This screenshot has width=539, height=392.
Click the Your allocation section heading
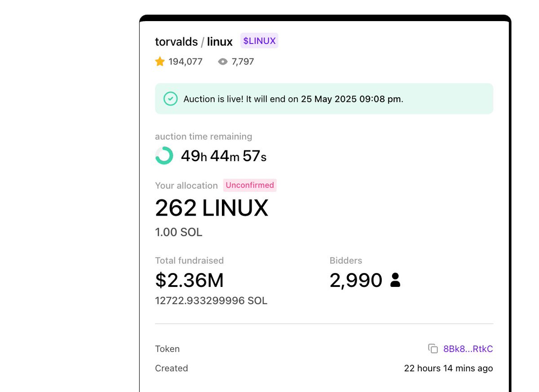point(186,185)
